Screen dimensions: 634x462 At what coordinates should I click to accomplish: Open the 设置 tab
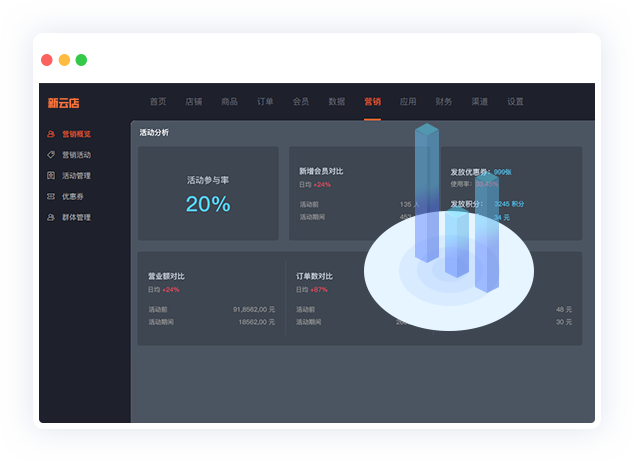click(515, 102)
